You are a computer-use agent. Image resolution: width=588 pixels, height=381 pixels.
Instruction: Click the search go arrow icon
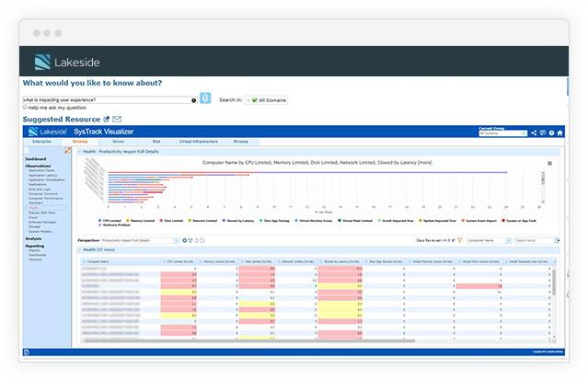coord(558,240)
